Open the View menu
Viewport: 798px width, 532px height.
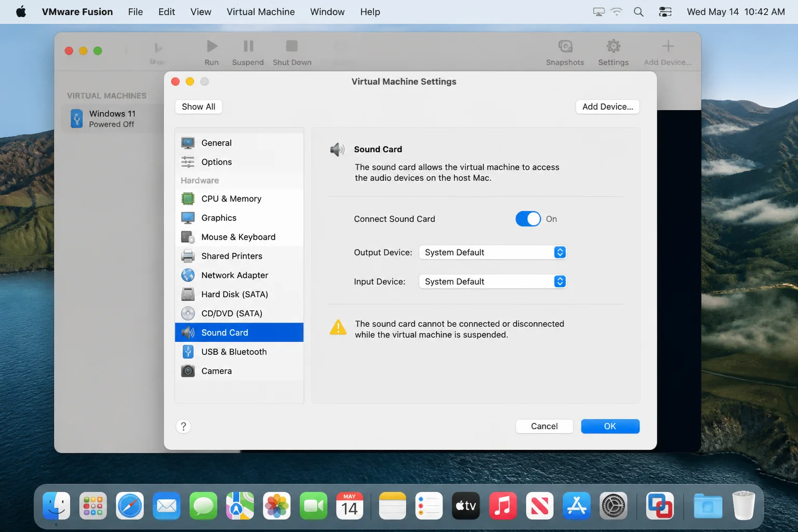(x=201, y=12)
